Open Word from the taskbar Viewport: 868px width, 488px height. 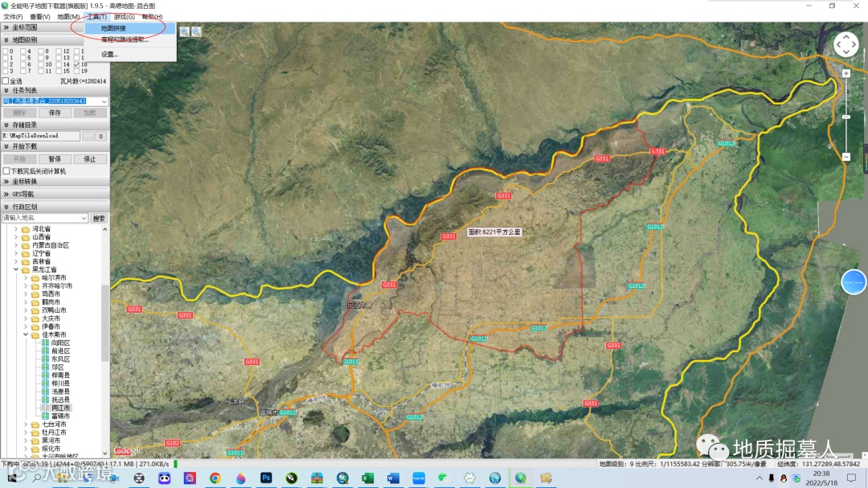coord(393,478)
